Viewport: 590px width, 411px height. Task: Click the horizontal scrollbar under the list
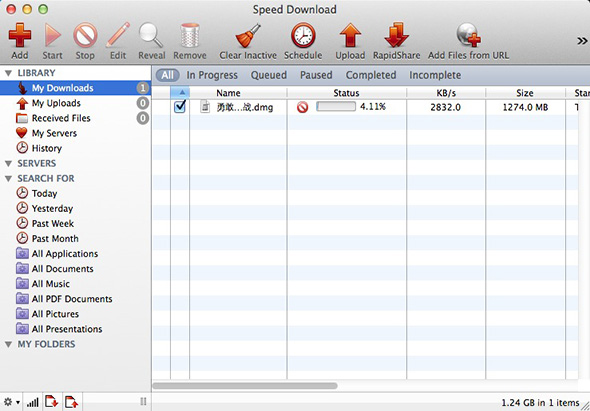tap(245, 386)
